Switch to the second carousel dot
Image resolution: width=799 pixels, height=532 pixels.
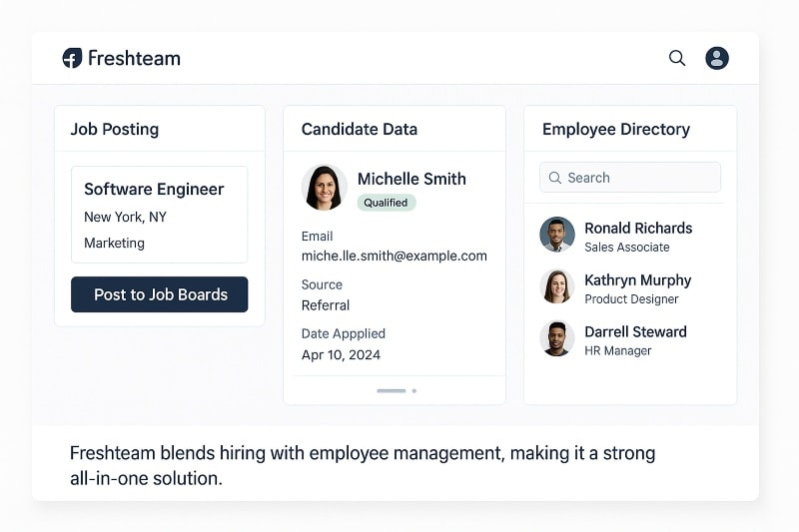[414, 390]
